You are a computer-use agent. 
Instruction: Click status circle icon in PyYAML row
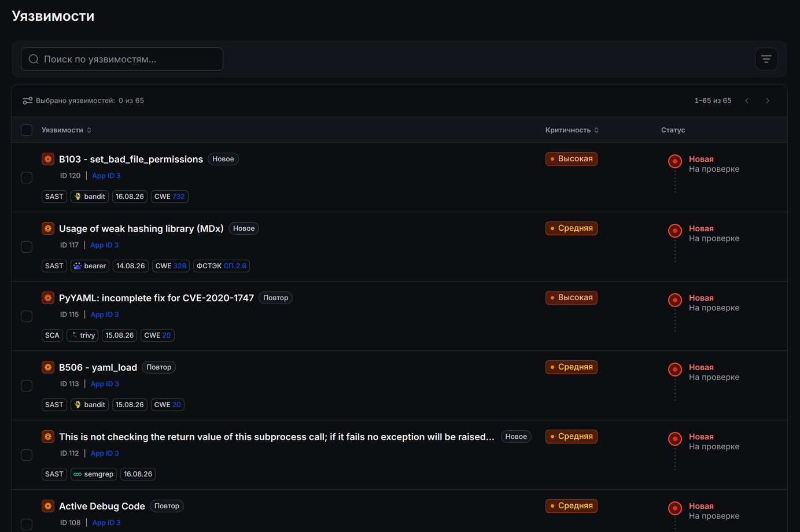(x=674, y=300)
